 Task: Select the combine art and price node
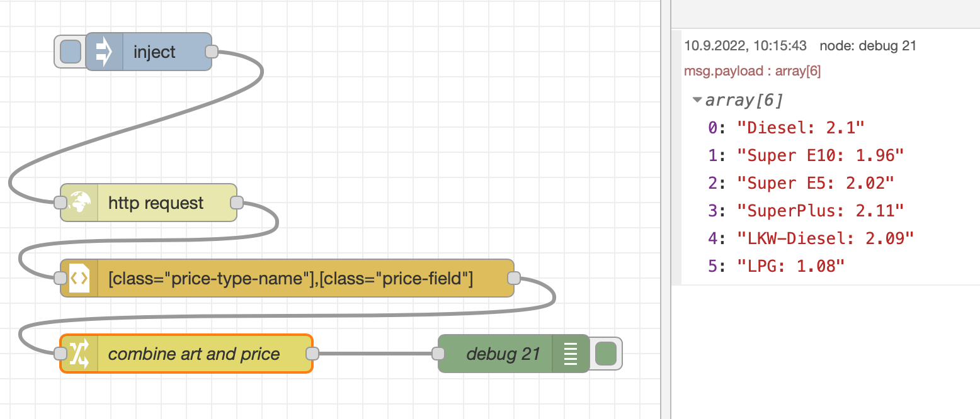pos(186,354)
